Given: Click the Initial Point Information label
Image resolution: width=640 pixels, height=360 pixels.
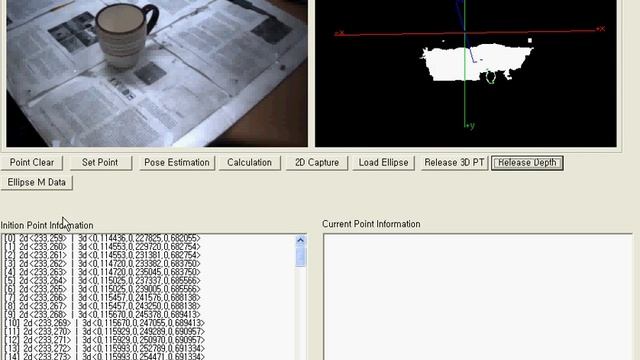Looking at the screenshot, I should tap(47, 225).
